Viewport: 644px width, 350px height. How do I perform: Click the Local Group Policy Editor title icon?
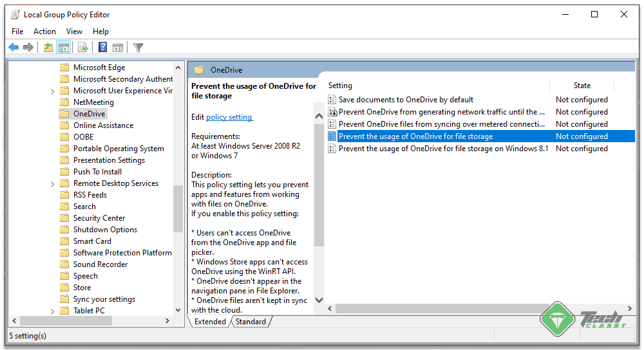click(15, 15)
